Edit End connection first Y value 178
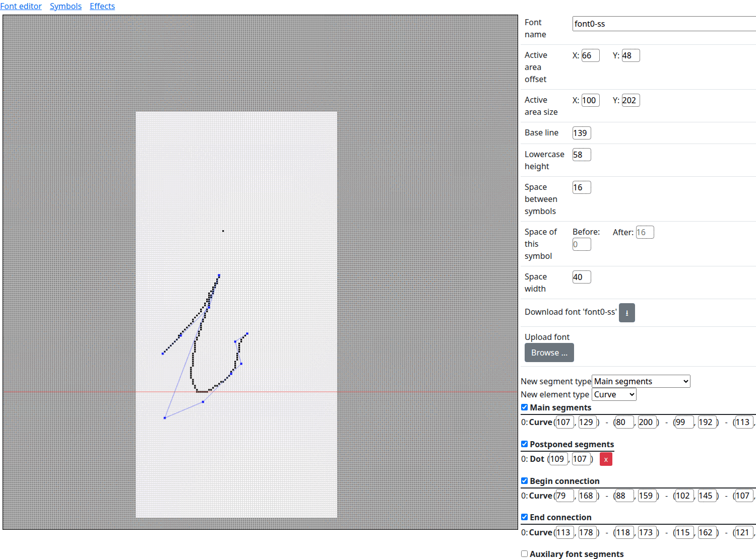The width and height of the screenshot is (756, 559). 588,532
